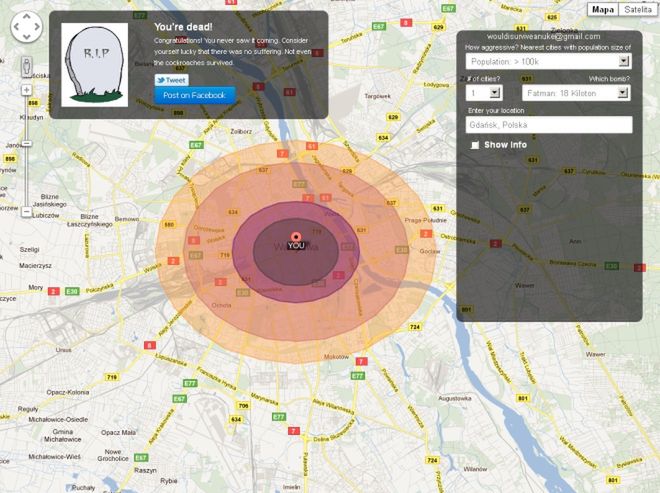Toggle the Show info checkbox

[475, 145]
